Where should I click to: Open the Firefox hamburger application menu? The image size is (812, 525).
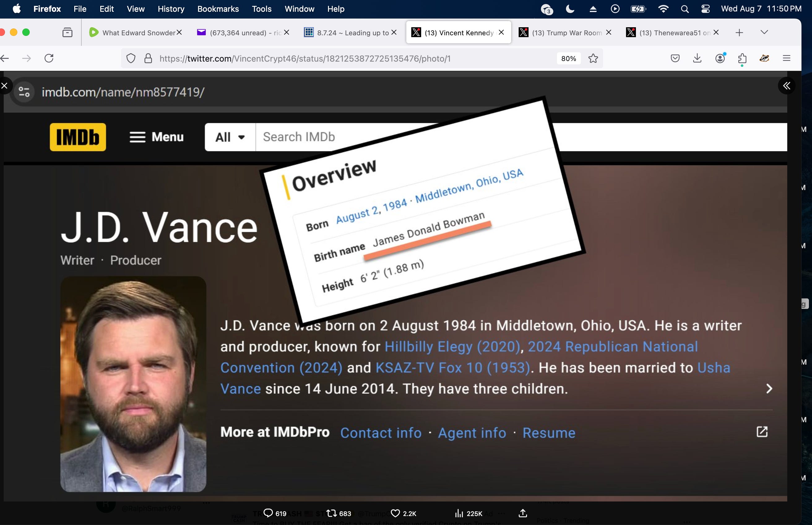[x=786, y=58]
